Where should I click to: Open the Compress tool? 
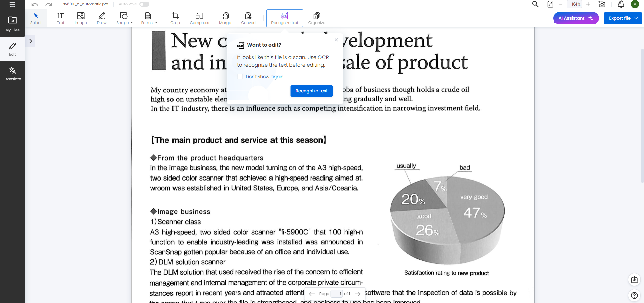(199, 18)
